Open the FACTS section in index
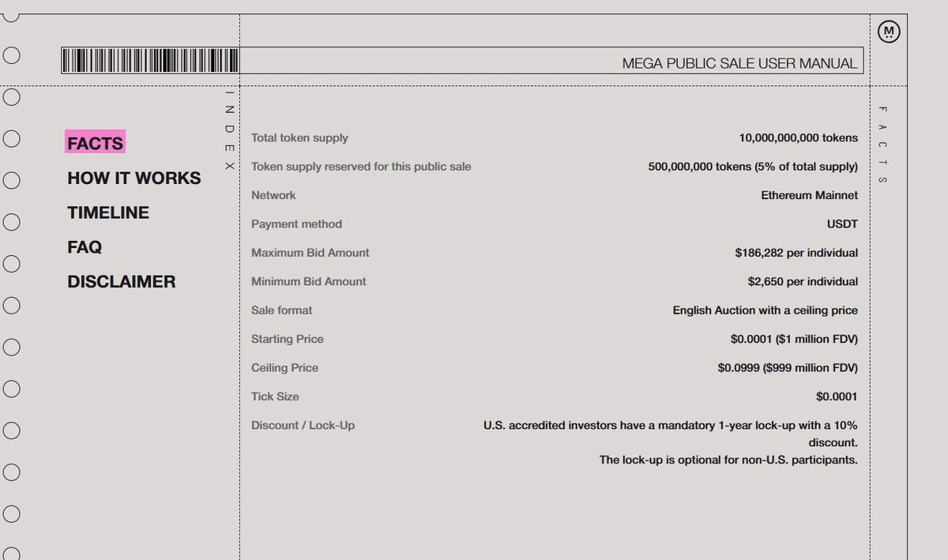Screen dimensions: 948x560 tap(96, 143)
